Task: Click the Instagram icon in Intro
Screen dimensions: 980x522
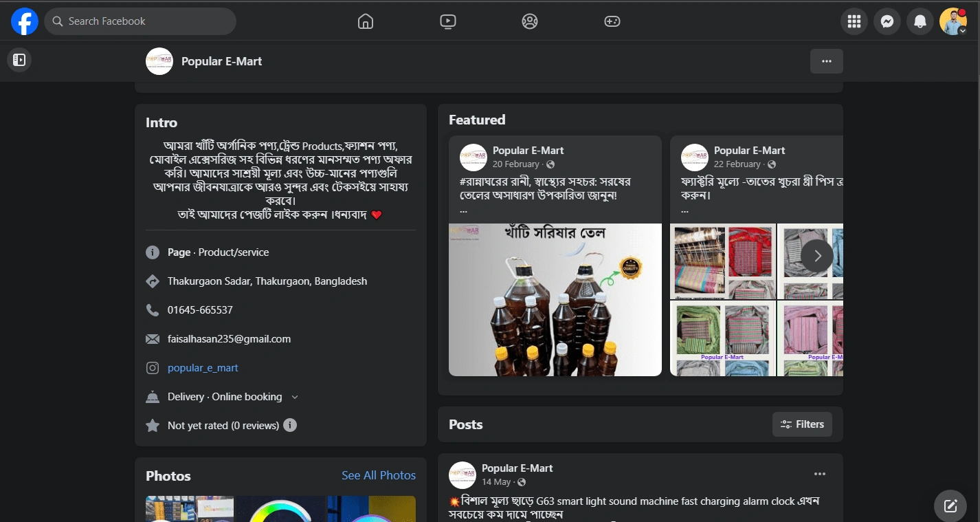Action: (153, 368)
